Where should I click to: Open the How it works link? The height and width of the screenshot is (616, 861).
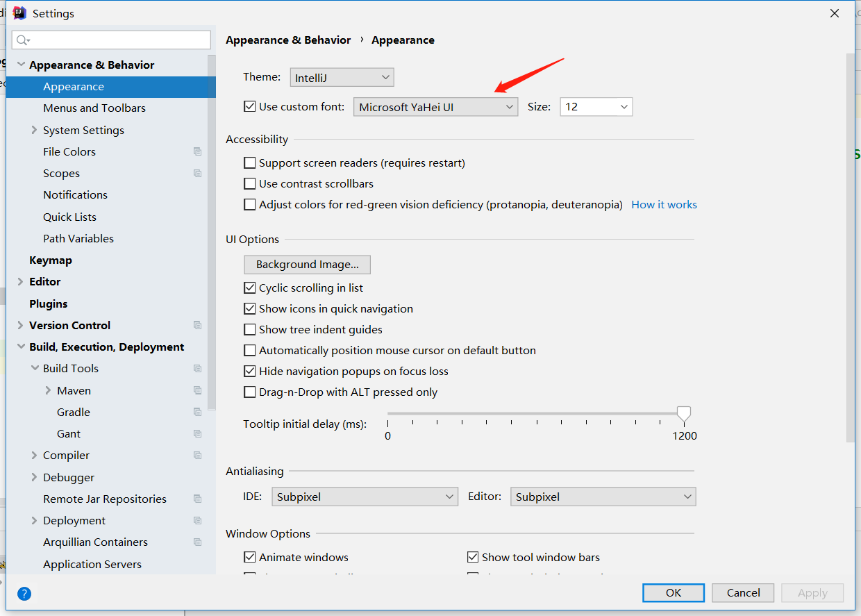click(664, 204)
